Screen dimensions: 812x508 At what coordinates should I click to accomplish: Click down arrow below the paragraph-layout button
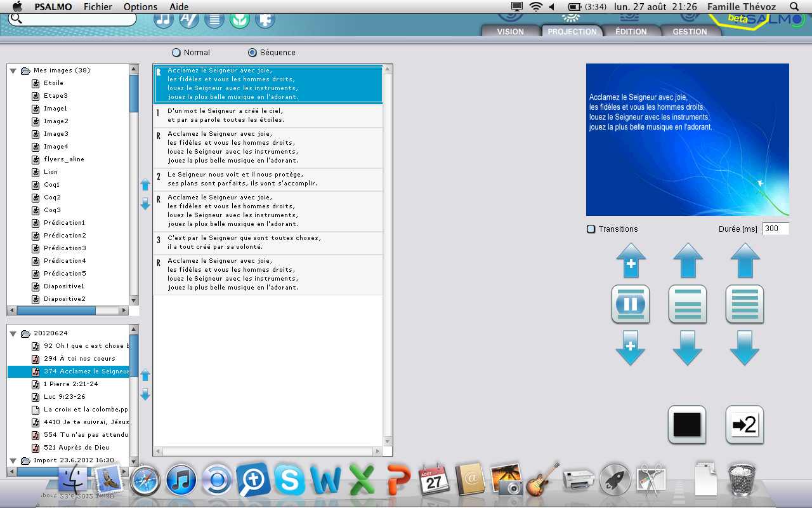pos(688,347)
